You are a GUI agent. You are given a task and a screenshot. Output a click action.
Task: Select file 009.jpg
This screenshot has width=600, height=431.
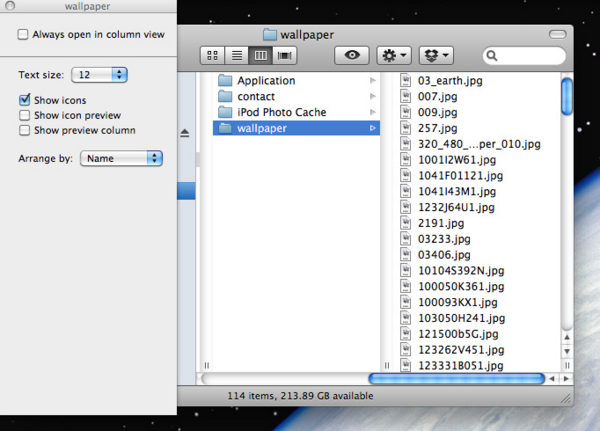[437, 113]
